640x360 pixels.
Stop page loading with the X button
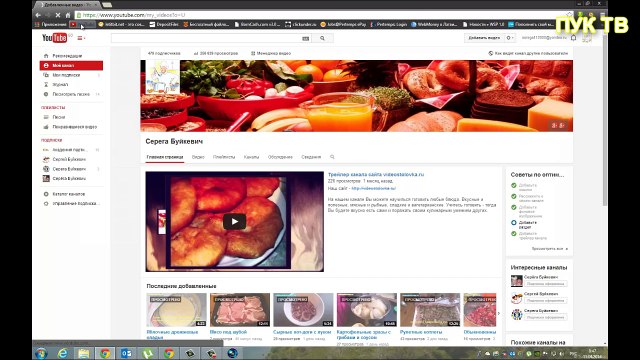click(x=58, y=15)
